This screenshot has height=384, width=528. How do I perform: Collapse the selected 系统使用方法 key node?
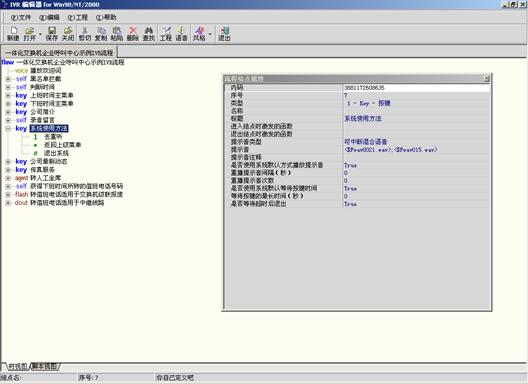8,128
